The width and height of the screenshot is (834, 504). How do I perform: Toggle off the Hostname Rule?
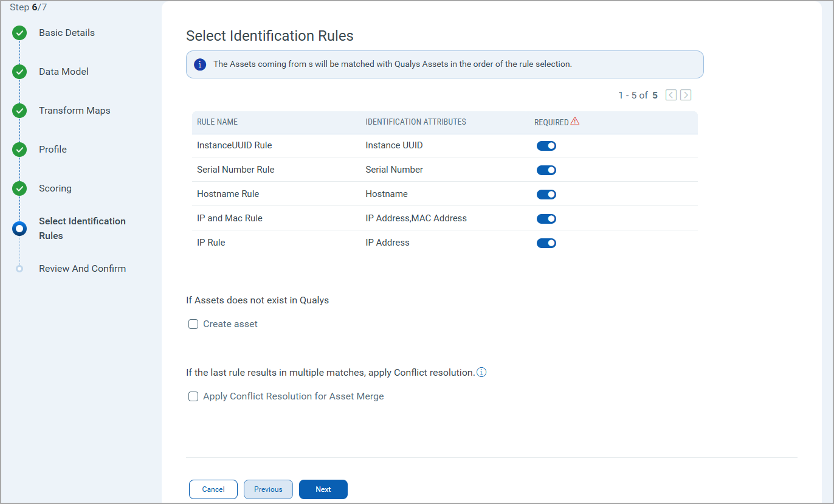tap(546, 194)
